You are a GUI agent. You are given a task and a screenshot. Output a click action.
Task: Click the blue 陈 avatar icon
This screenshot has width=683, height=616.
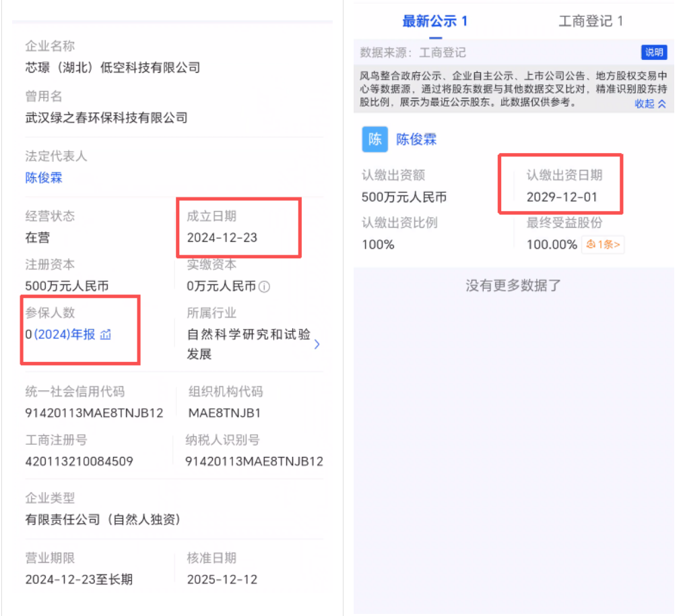click(375, 140)
